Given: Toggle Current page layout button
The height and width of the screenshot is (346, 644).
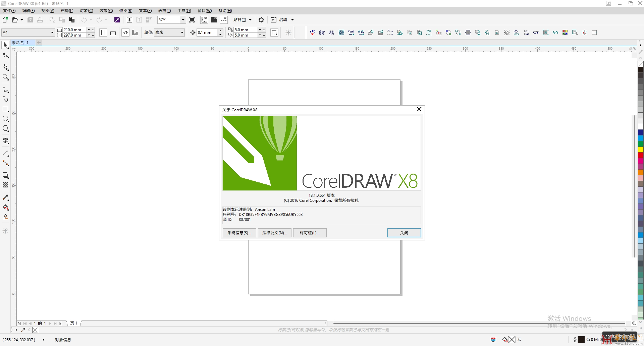Looking at the screenshot, I should tap(135, 33).
